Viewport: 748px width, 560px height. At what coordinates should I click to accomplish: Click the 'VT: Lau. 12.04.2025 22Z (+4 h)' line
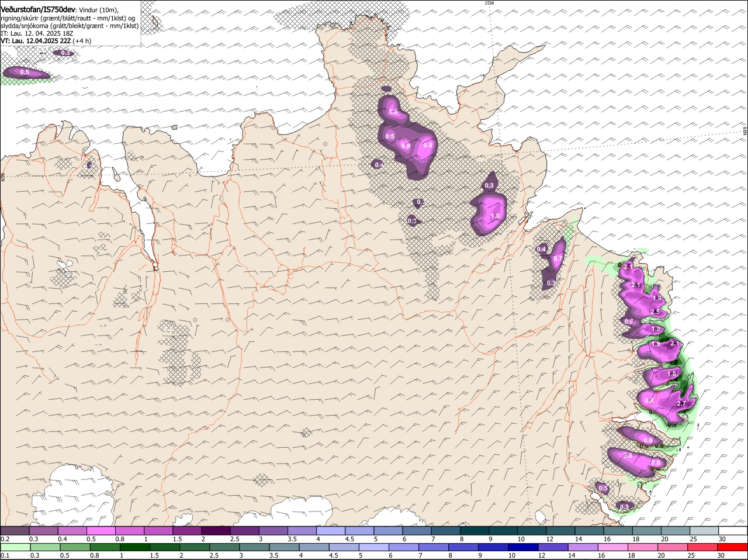[x=46, y=41]
